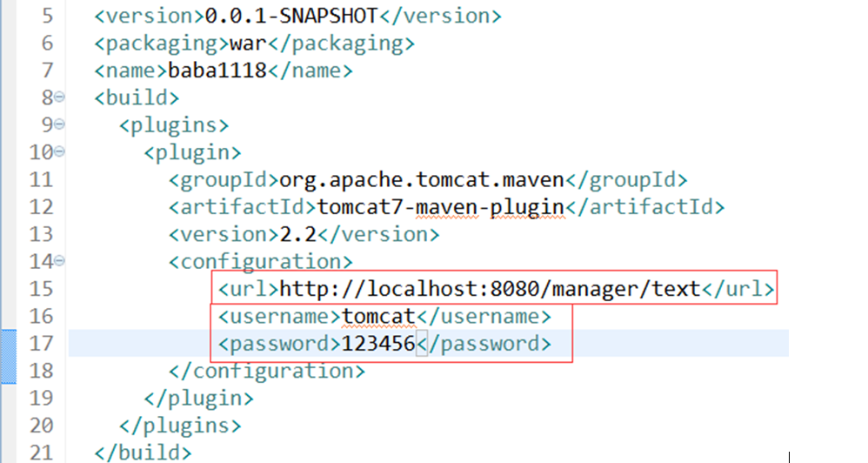Image resolution: width=868 pixels, height=463 pixels.
Task: Click the opening <build> tag
Action: [137, 97]
